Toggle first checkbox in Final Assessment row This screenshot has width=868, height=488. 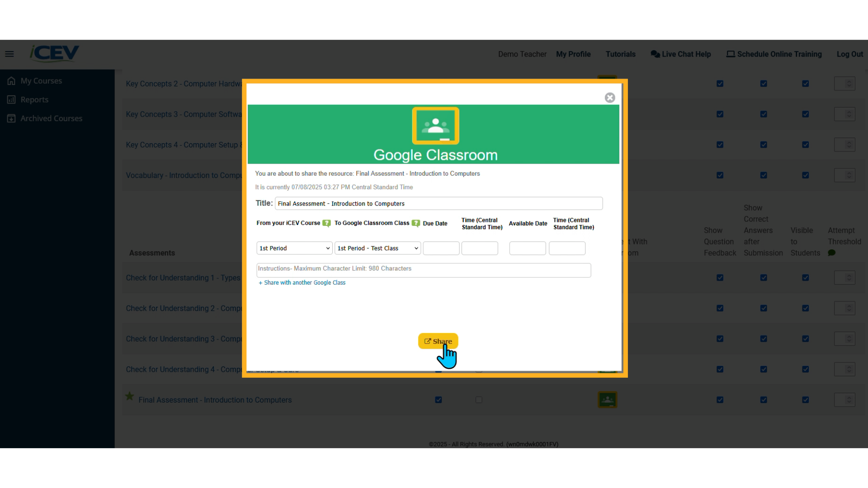438,400
